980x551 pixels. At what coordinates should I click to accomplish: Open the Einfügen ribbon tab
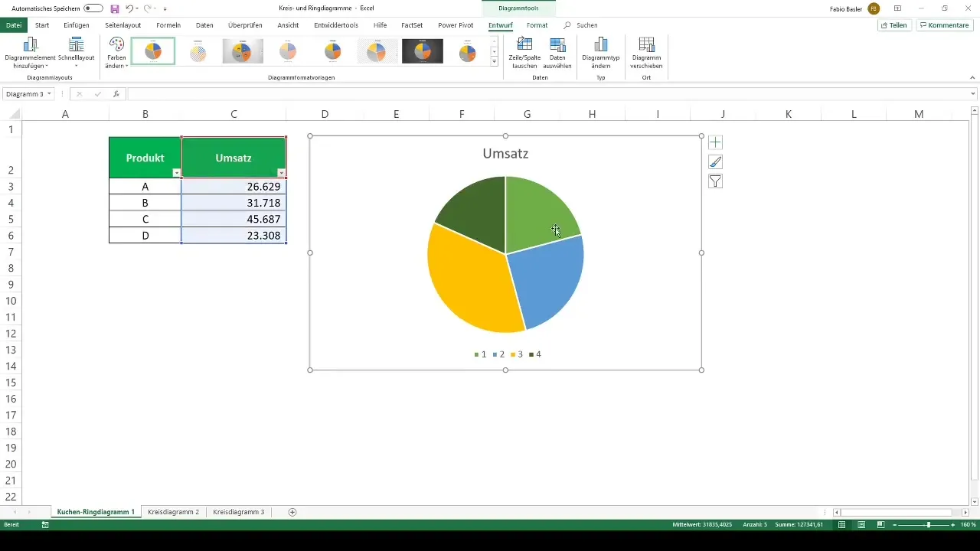(77, 25)
